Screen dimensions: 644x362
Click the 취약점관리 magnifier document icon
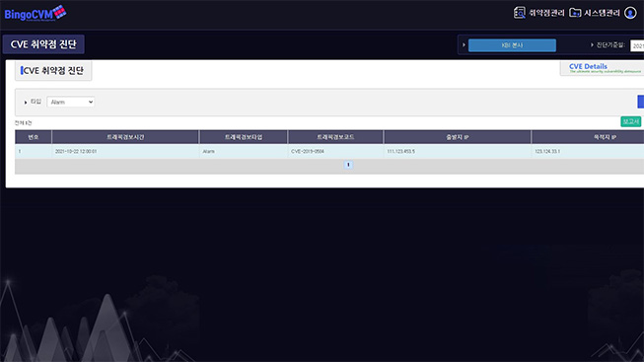(519, 13)
